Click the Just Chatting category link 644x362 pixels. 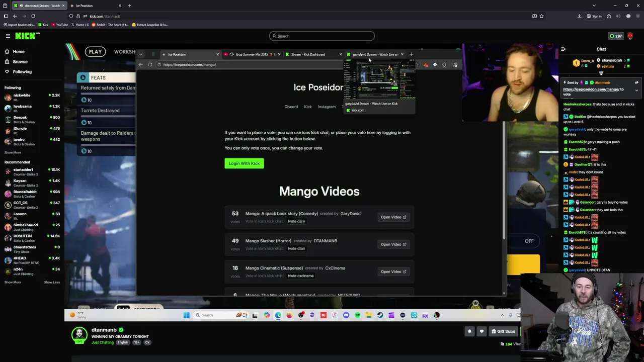point(103,342)
